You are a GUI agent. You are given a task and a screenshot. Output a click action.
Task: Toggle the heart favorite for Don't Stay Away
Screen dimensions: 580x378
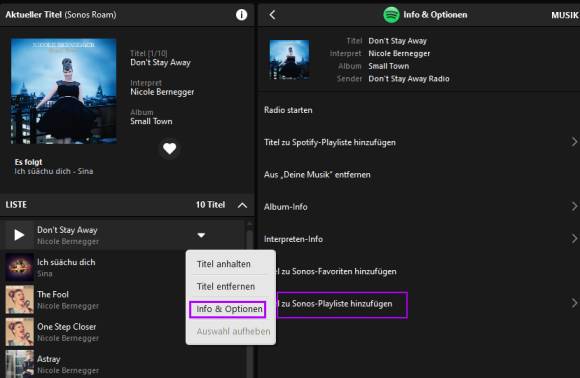(x=169, y=149)
